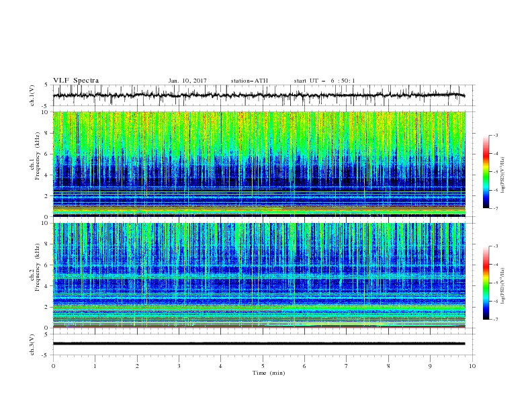This screenshot has width=532, height=411.
Task: Click the ch.1 spectrogram panel
Action: [x=259, y=164]
